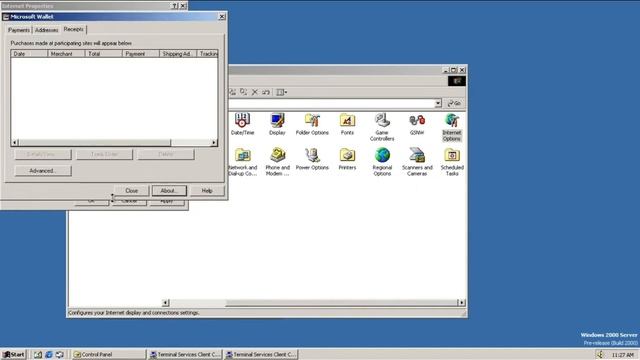
Task: Click the Delete (X) toolbar icon
Action: click(x=255, y=92)
